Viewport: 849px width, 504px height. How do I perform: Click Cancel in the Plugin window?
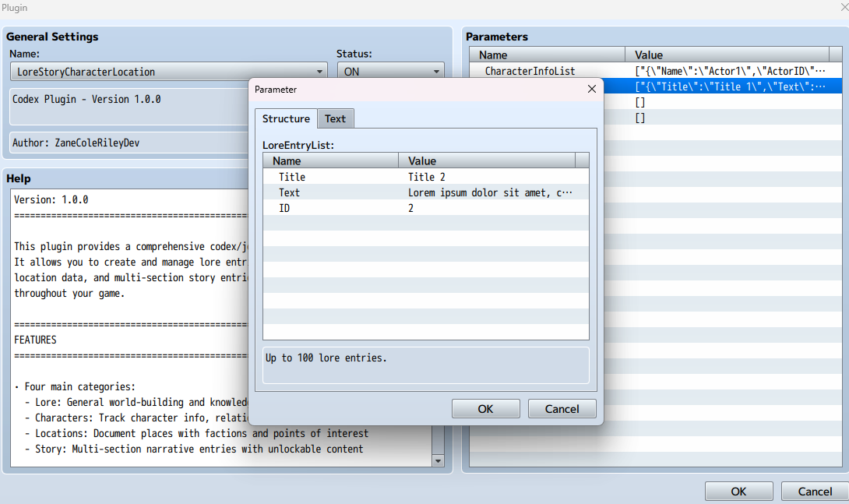click(815, 492)
